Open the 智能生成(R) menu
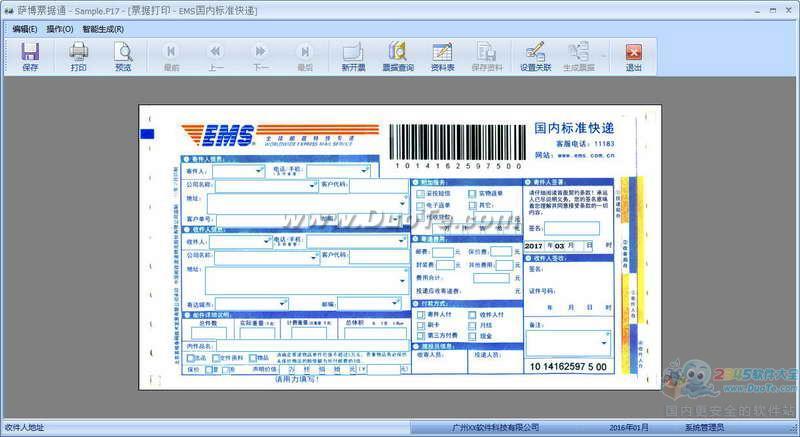800x437 pixels. click(103, 29)
